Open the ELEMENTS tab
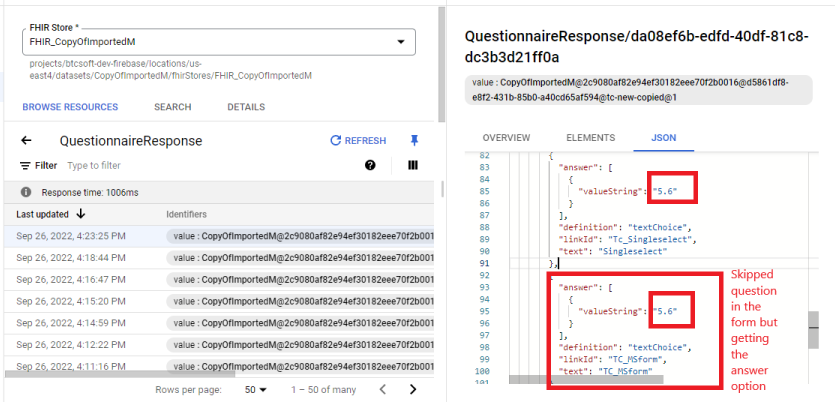835x402 pixels. (591, 138)
